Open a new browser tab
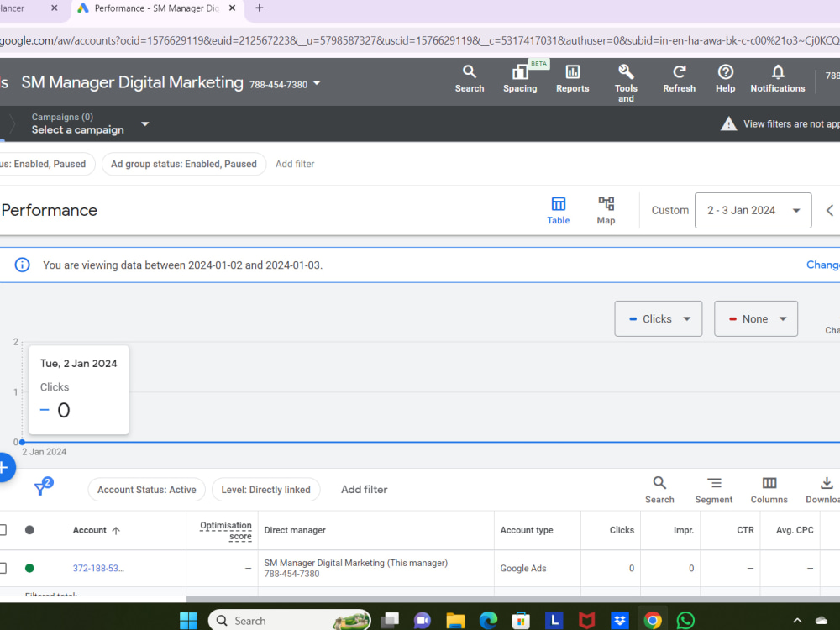 (260, 8)
